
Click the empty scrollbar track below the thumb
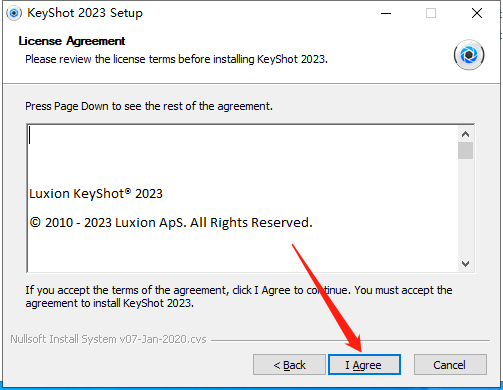click(x=465, y=208)
